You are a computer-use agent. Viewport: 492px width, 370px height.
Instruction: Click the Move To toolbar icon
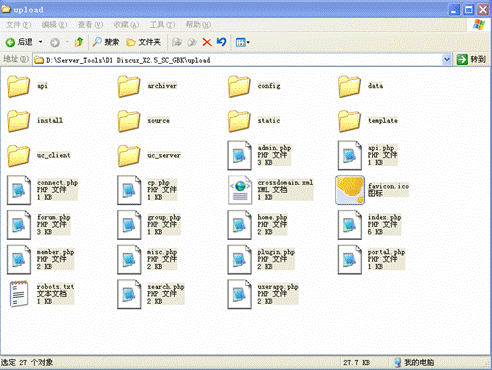[x=177, y=42]
